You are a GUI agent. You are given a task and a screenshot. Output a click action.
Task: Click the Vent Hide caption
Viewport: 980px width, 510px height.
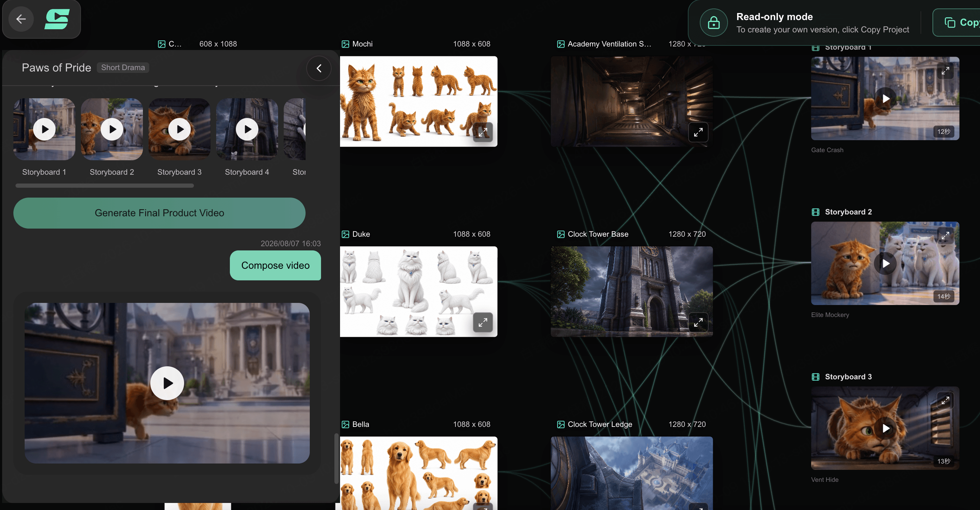(825, 480)
